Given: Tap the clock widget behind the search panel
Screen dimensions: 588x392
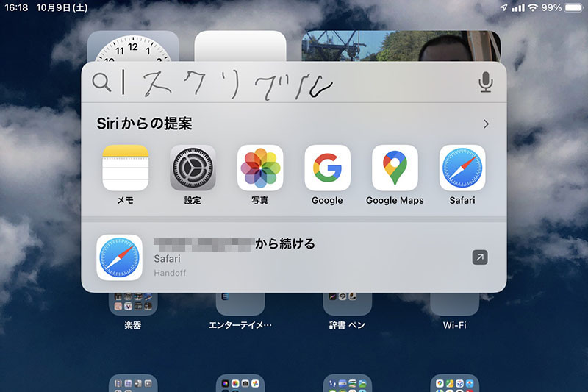Looking at the screenshot, I should 133,46.
